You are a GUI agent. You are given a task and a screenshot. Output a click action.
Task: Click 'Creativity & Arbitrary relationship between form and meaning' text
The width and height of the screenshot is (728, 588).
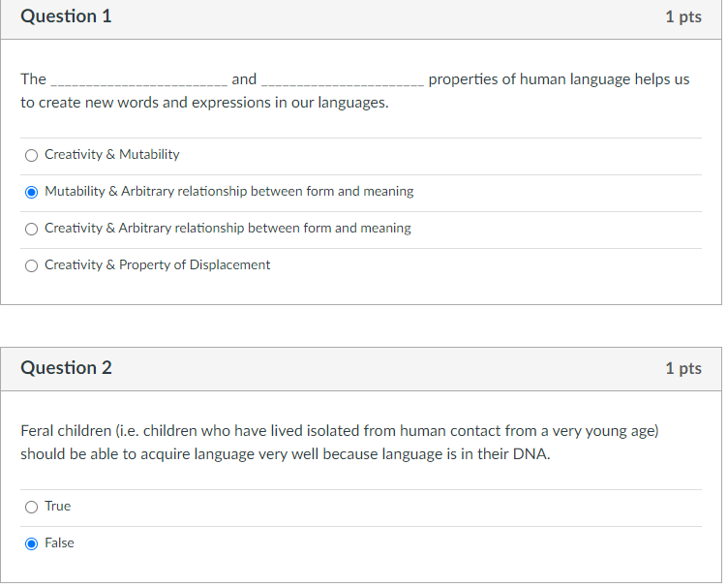pos(227,228)
